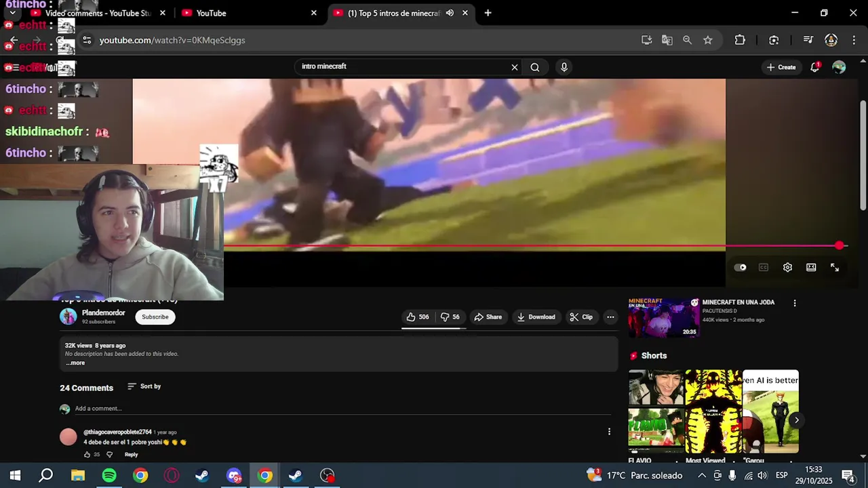The image size is (868, 488).
Task: Dislike the video showing 56
Action: [450, 317]
